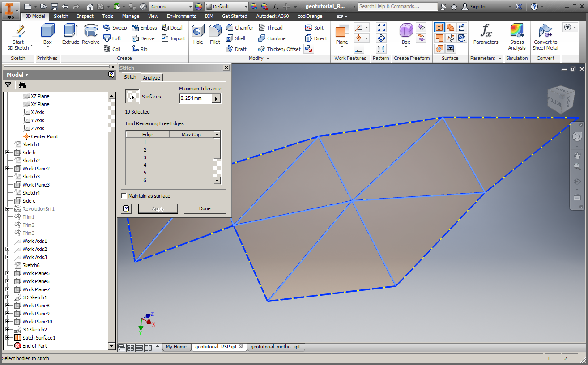588x365 pixels.
Task: Start a new 3D Sketch
Action: click(18, 38)
